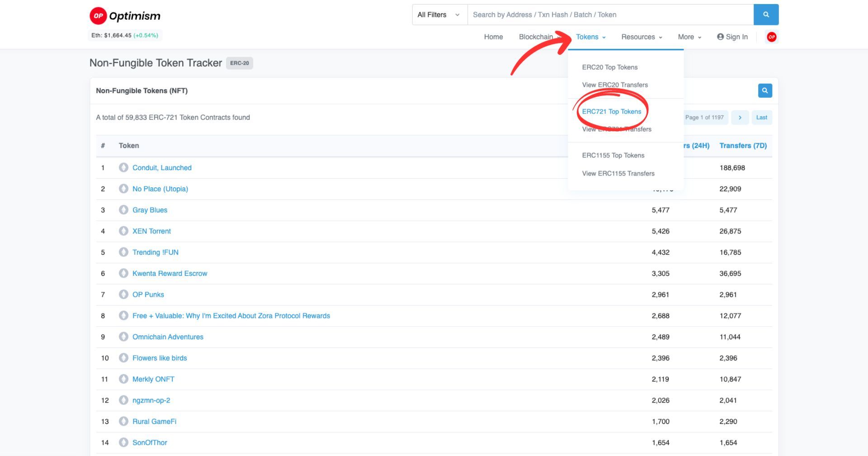
Task: Click token icon beside Omnichain Adventures
Action: [123, 337]
